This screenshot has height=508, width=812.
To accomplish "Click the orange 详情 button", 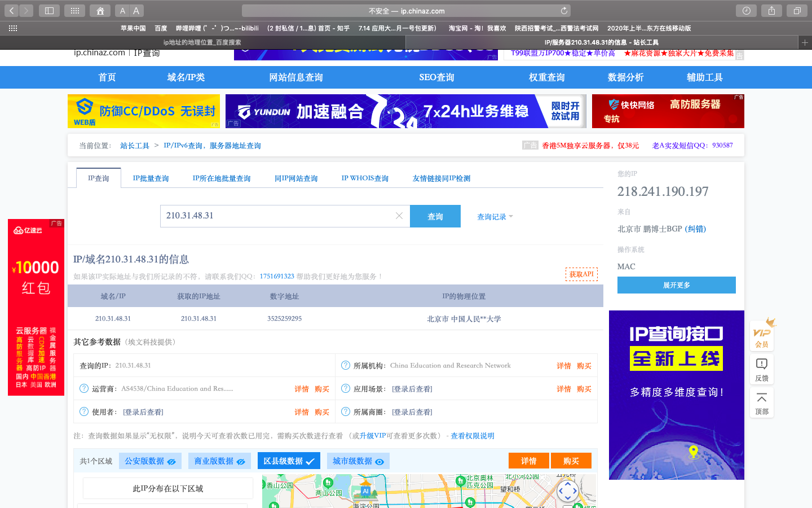I will pos(529,461).
